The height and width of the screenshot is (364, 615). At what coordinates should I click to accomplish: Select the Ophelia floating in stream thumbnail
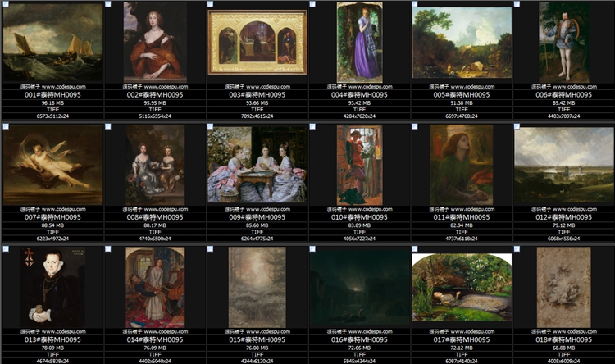coord(462,287)
